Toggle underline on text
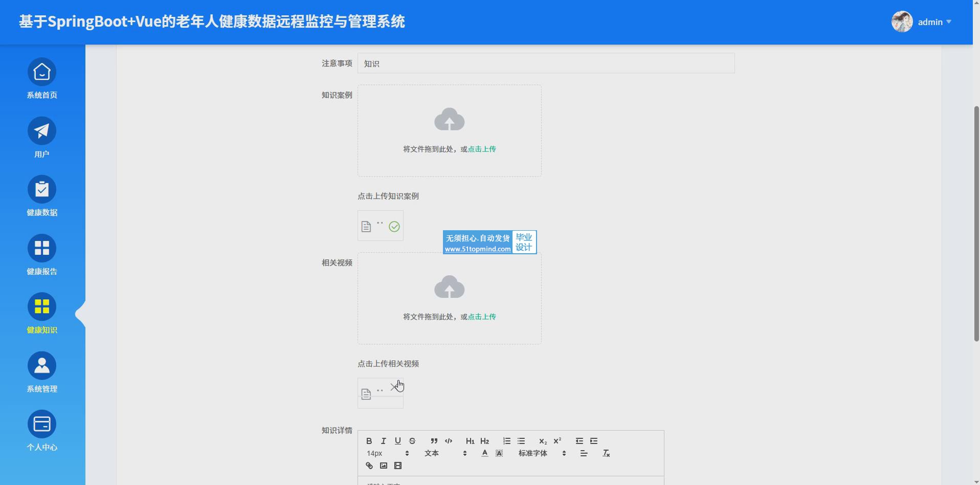This screenshot has height=485, width=980. [397, 441]
